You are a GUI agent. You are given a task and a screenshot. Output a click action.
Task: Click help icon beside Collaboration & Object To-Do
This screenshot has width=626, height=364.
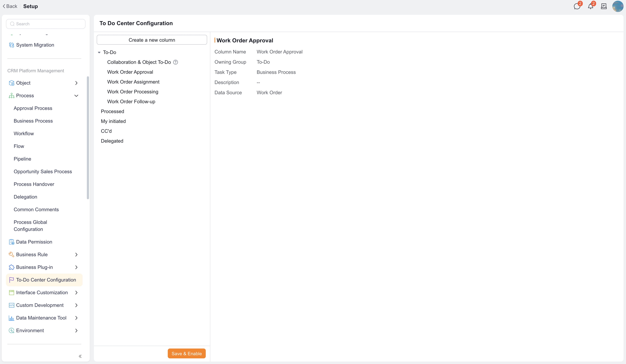pos(175,62)
